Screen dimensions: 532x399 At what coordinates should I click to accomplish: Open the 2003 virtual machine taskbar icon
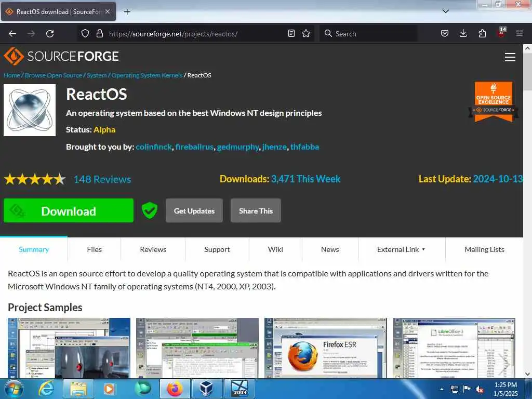[239, 389]
